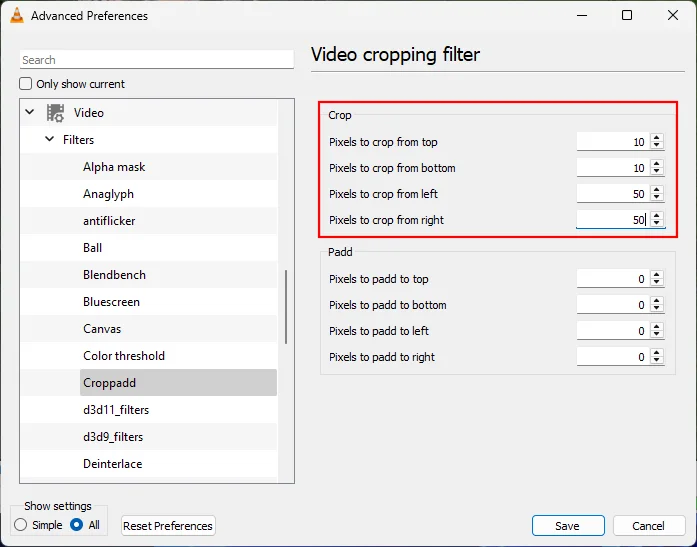Click the padd to right value field
The image size is (697, 547).
coord(613,357)
